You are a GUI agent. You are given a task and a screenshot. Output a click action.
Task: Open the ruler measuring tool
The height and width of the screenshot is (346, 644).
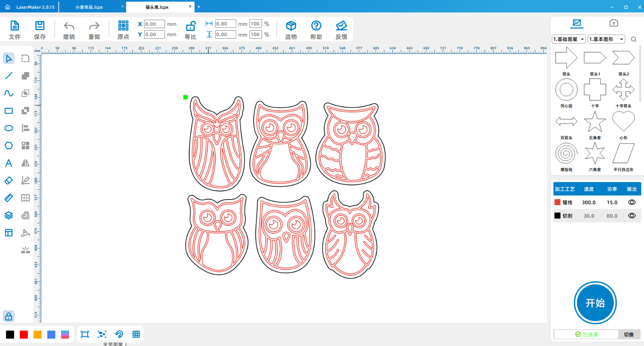8,198
